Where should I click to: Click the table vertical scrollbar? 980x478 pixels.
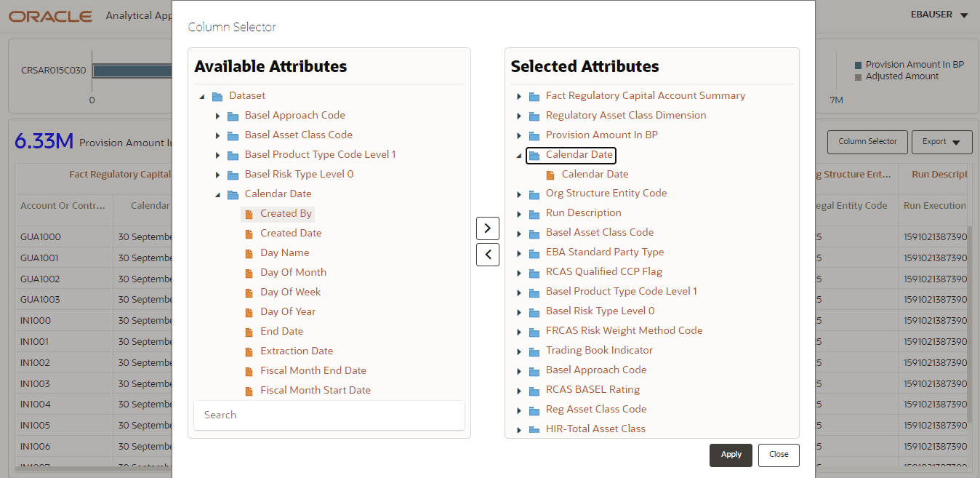(973, 327)
